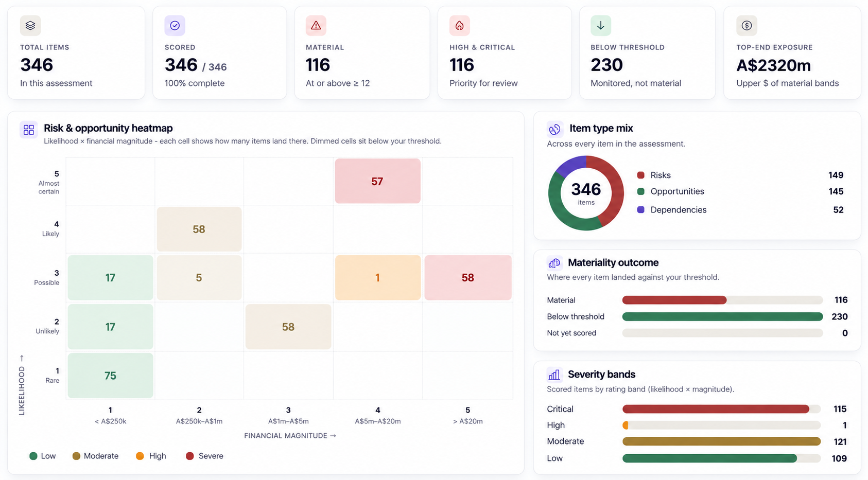
Task: Click the Low severity bar
Action: pyautogui.click(x=709, y=458)
